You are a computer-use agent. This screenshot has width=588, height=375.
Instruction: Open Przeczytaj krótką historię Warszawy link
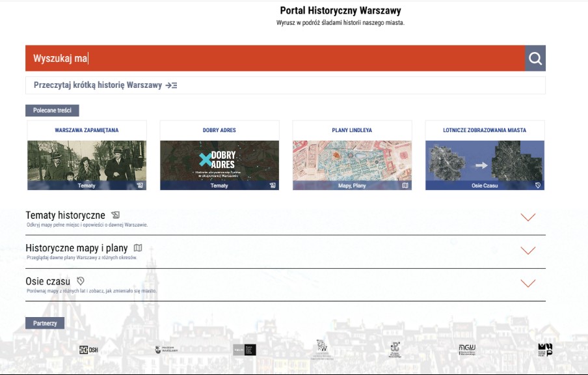(286, 85)
